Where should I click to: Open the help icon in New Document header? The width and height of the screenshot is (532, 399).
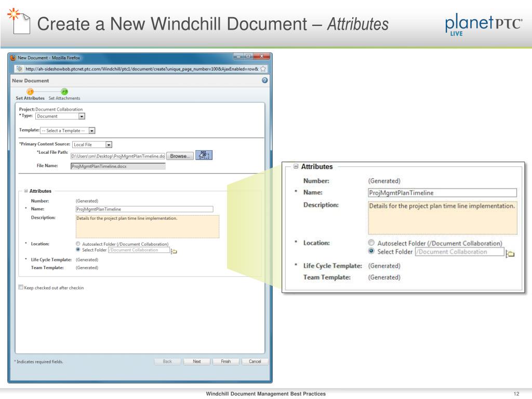pos(264,81)
